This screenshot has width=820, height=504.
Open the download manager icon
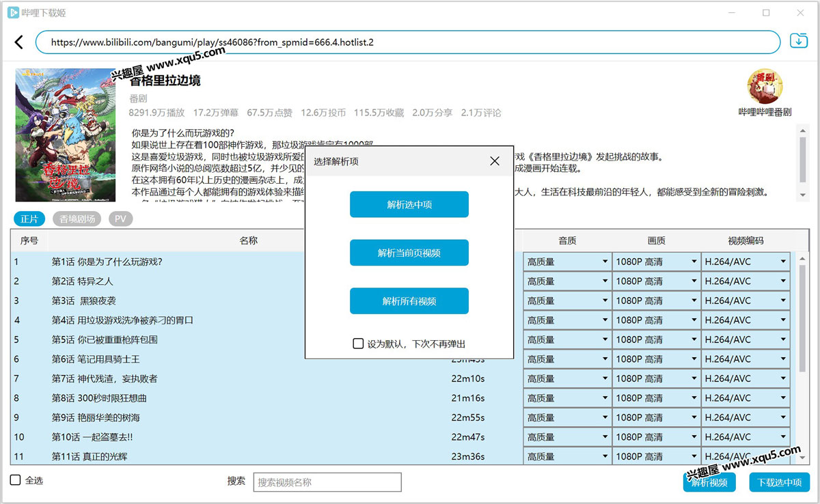pyautogui.click(x=798, y=41)
